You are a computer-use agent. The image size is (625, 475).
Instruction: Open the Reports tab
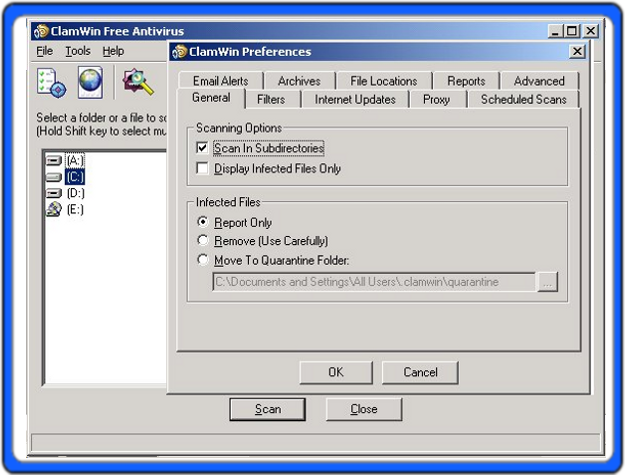point(466,81)
